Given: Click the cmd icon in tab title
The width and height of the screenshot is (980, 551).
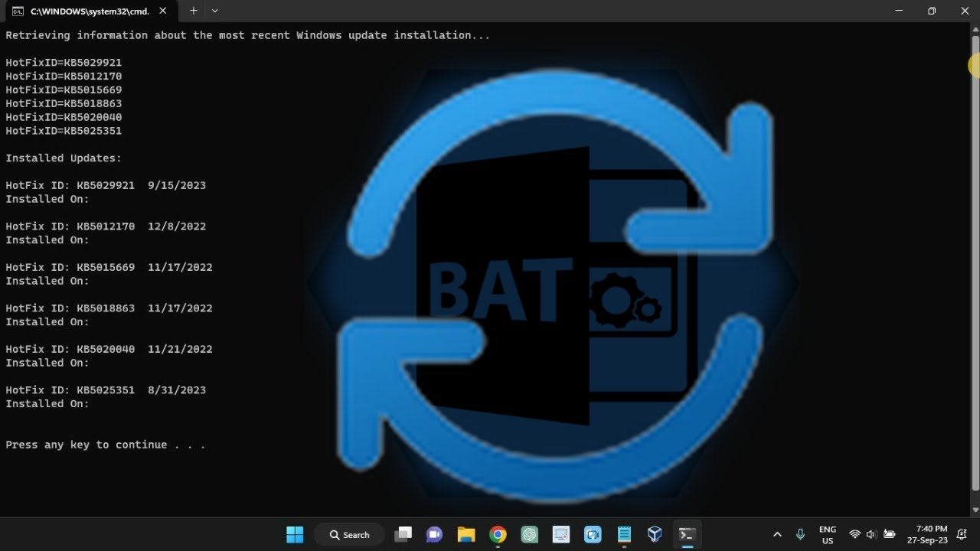Looking at the screenshot, I should tap(18, 11).
